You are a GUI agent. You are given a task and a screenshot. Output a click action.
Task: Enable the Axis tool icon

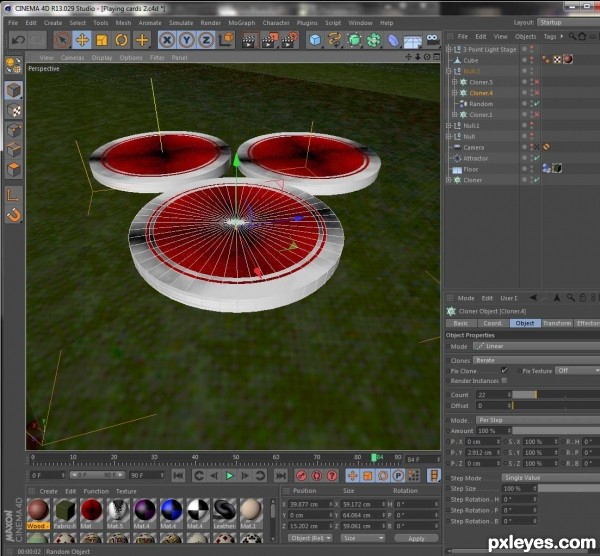pos(14,196)
